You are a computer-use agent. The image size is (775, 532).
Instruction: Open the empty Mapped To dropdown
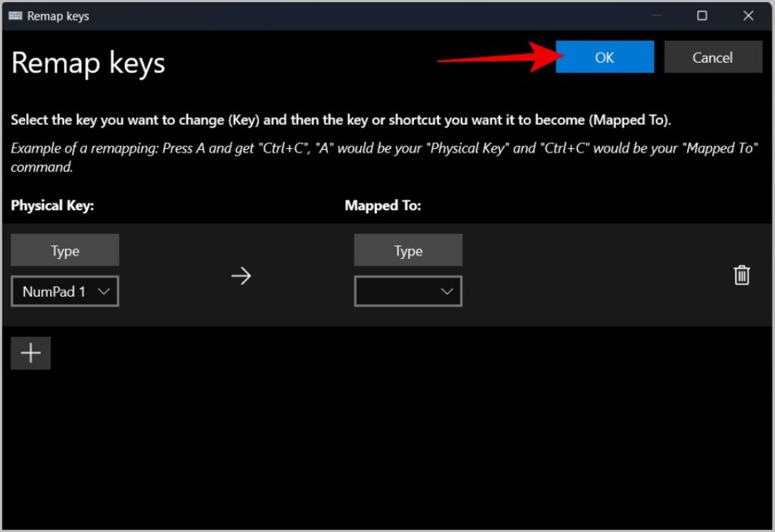tap(408, 291)
